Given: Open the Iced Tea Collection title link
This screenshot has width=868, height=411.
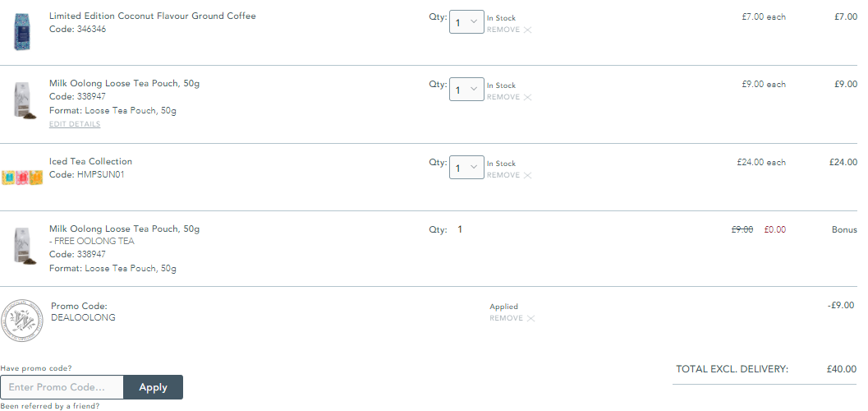Looking at the screenshot, I should 91,162.
